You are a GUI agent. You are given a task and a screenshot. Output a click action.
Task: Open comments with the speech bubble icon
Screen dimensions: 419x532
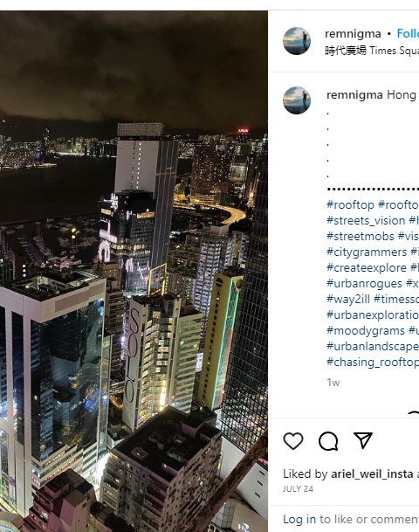tap(328, 441)
